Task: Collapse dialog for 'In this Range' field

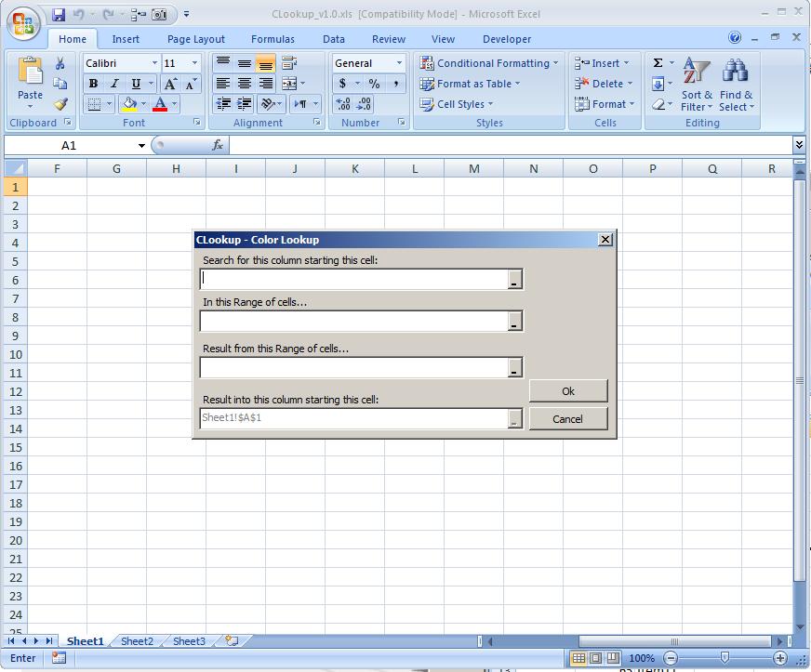Action: (514, 321)
